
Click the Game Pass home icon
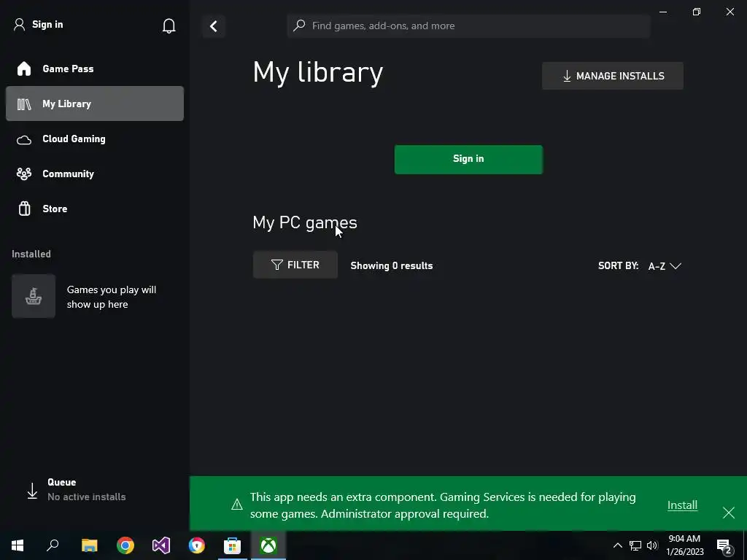[24, 69]
